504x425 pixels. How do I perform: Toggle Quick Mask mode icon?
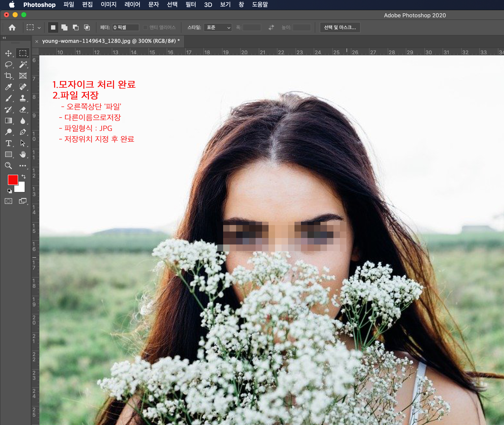tap(8, 201)
